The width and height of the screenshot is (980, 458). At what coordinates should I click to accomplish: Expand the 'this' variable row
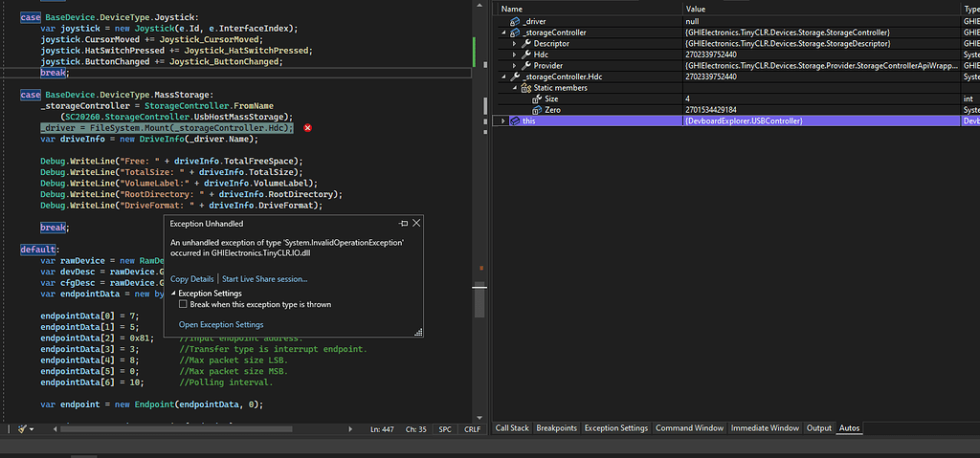point(503,121)
